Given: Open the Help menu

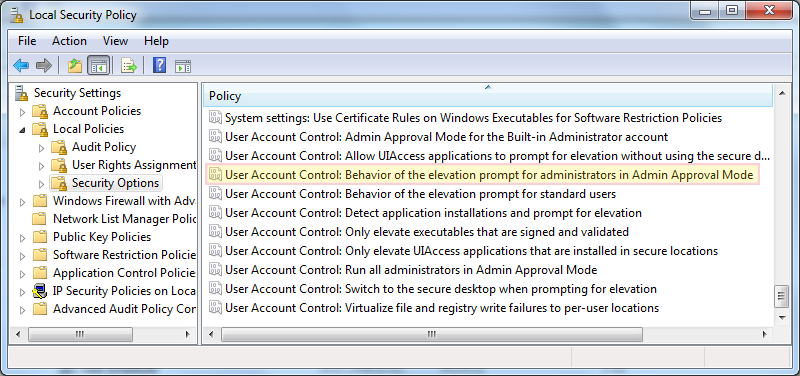Looking at the screenshot, I should 156,41.
